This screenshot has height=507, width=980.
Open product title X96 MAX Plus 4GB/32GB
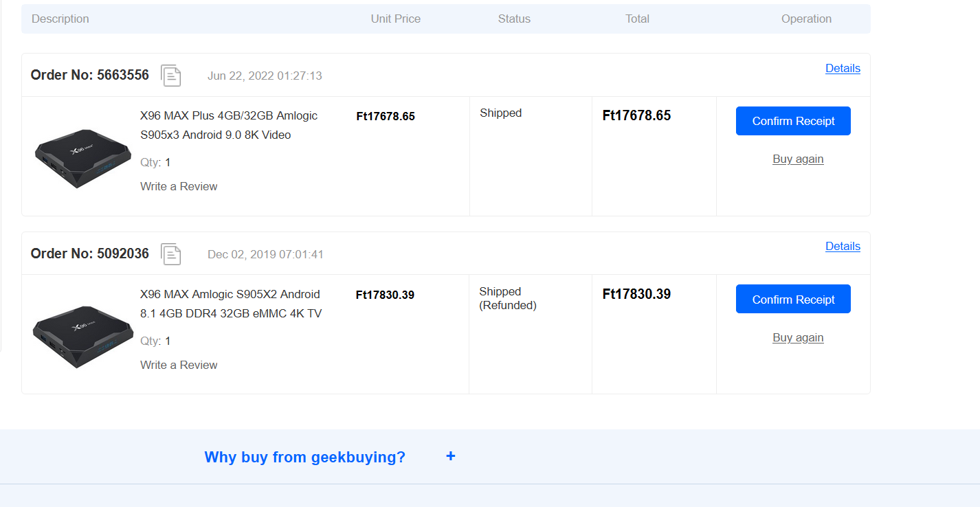(x=229, y=125)
